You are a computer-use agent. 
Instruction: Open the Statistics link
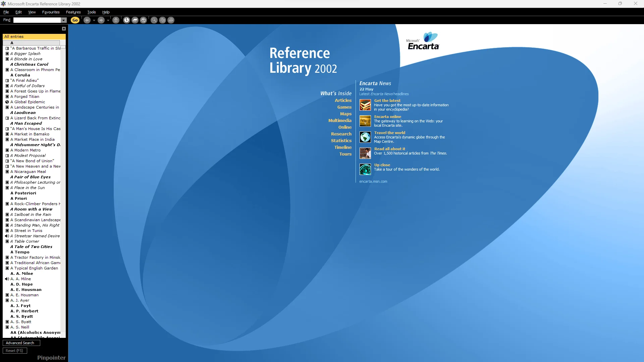pos(341,140)
